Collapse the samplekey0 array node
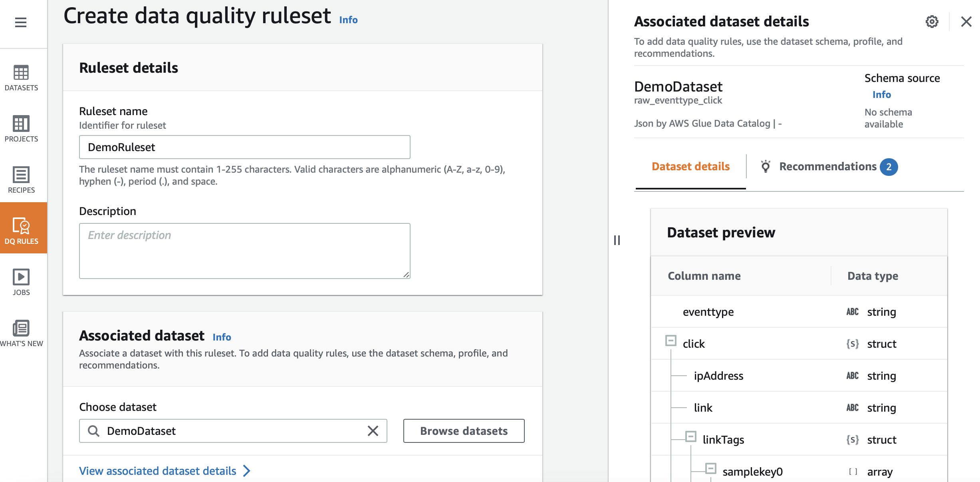The image size is (980, 482). click(x=711, y=468)
